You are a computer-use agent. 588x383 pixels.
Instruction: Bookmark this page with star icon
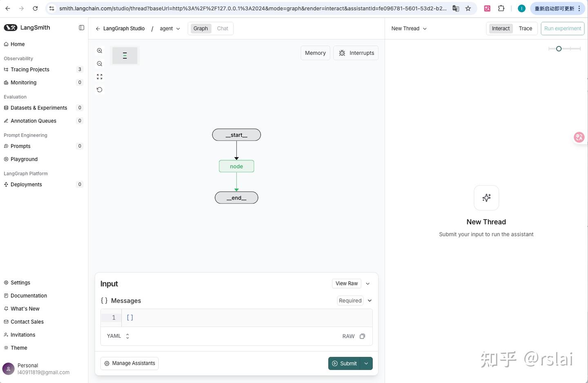[x=468, y=8]
